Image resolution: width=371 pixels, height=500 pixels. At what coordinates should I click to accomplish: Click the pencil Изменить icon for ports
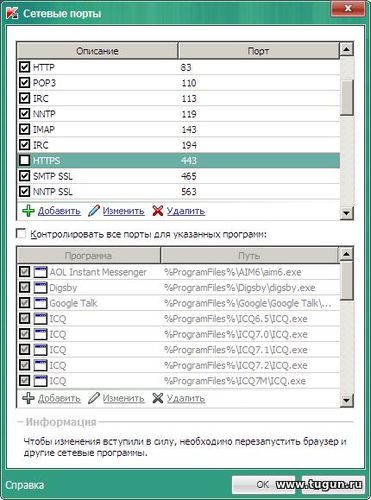(x=94, y=211)
